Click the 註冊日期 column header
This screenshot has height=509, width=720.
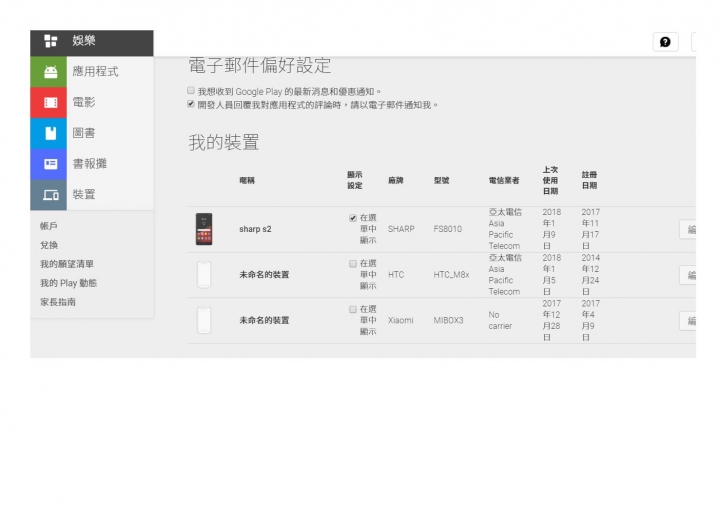click(x=590, y=180)
